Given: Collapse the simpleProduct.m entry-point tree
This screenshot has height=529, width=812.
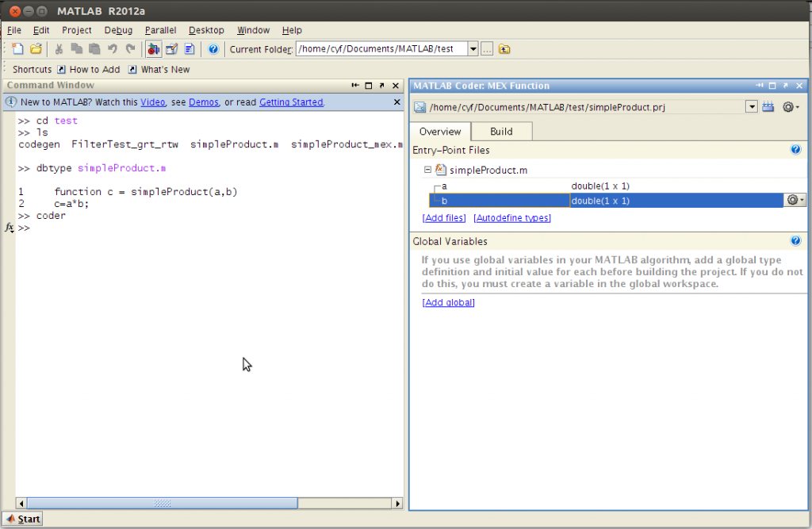Looking at the screenshot, I should point(426,169).
